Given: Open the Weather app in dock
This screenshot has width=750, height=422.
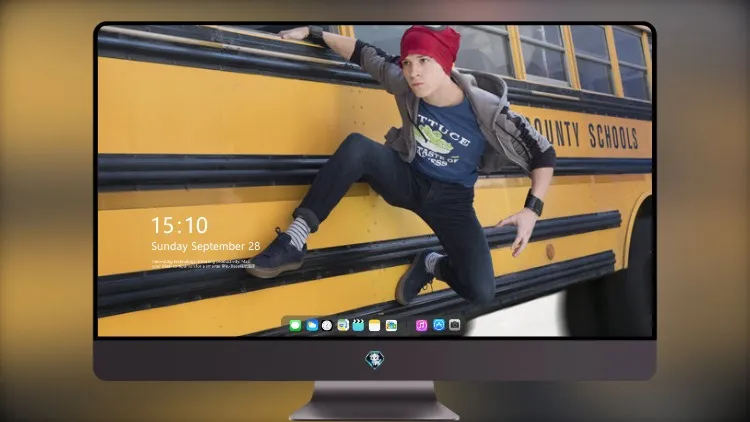Looking at the screenshot, I should coord(312,325).
